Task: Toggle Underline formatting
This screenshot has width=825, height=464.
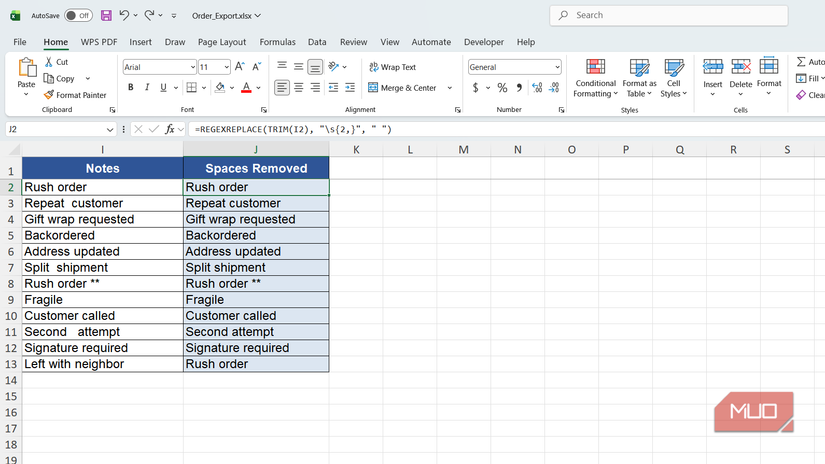Action: click(163, 87)
